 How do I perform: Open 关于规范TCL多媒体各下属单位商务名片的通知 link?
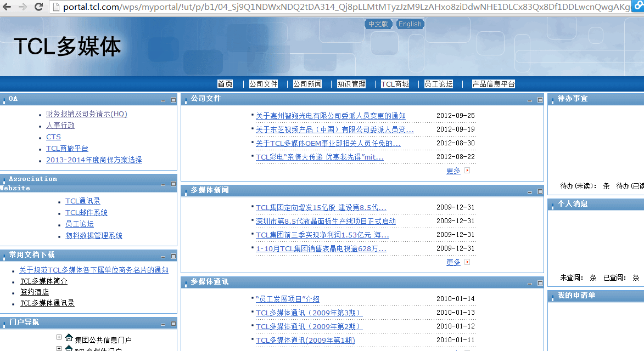(94, 270)
